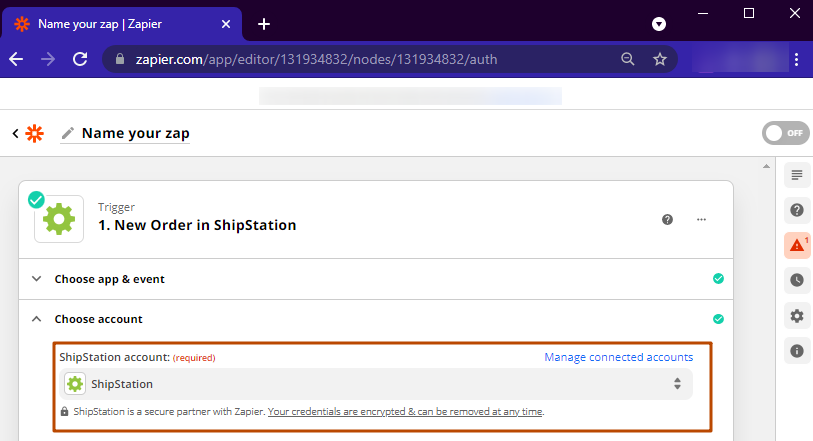Click the back chevron beside the Zapier logo

pyautogui.click(x=16, y=133)
